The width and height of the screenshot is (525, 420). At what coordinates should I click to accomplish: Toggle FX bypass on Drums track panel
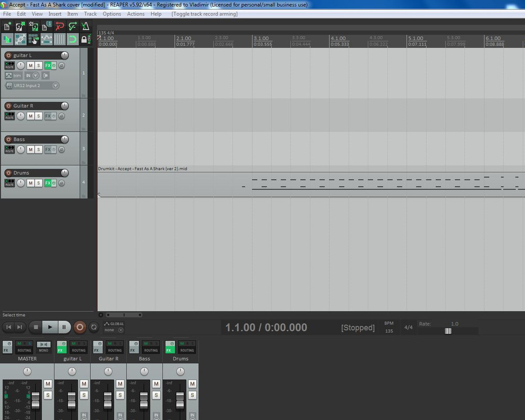click(x=54, y=183)
